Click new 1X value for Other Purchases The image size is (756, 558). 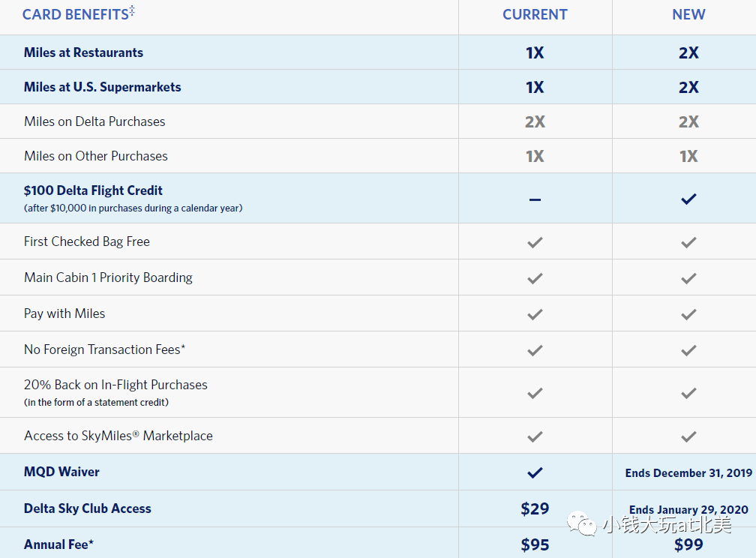(x=688, y=156)
